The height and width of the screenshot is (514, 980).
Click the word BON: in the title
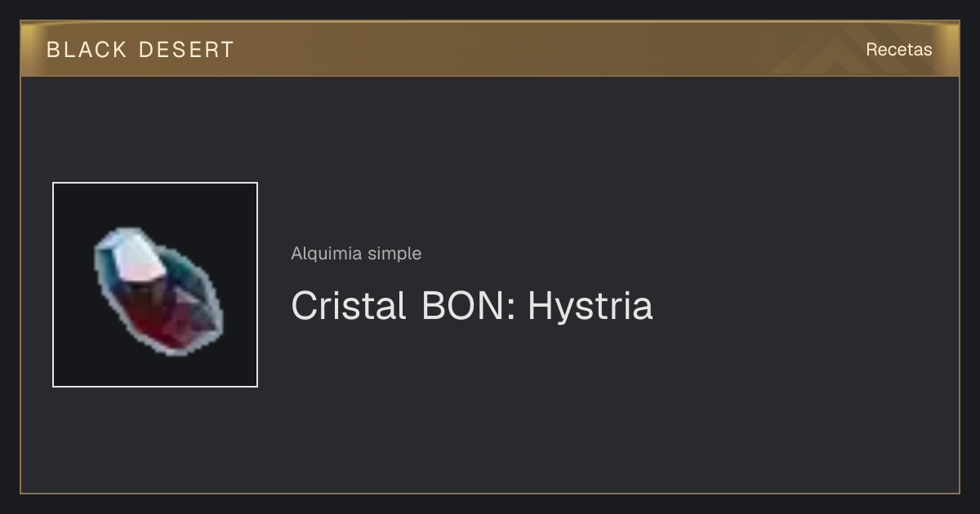(469, 306)
